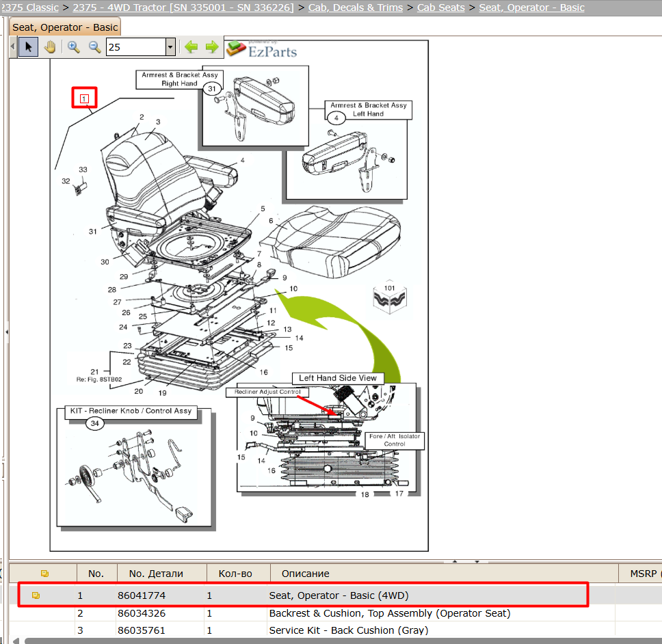Go to next diagram with right arrow

[212, 47]
